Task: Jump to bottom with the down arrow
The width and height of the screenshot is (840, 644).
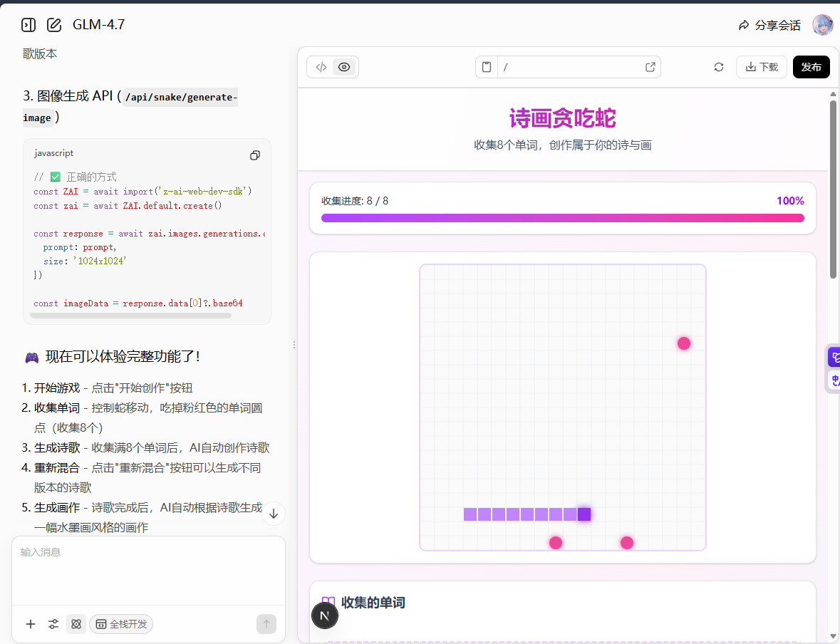Action: pos(274,513)
